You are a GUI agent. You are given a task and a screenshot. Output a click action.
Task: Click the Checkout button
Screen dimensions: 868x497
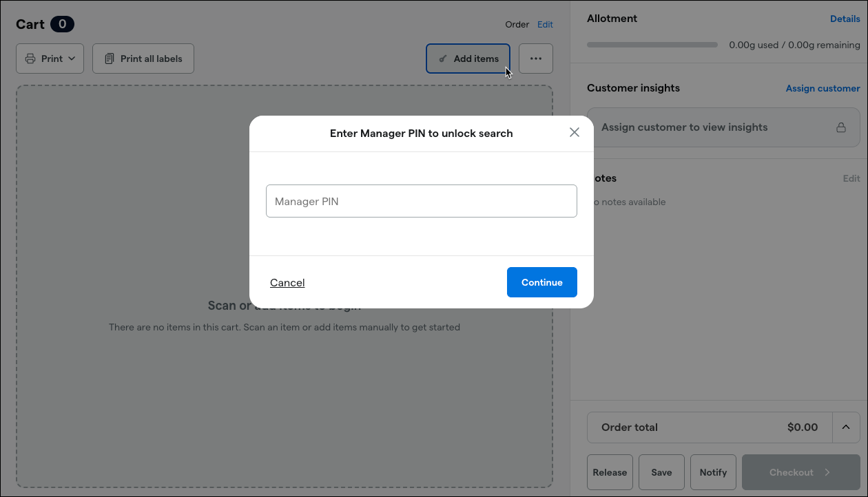[x=800, y=472]
